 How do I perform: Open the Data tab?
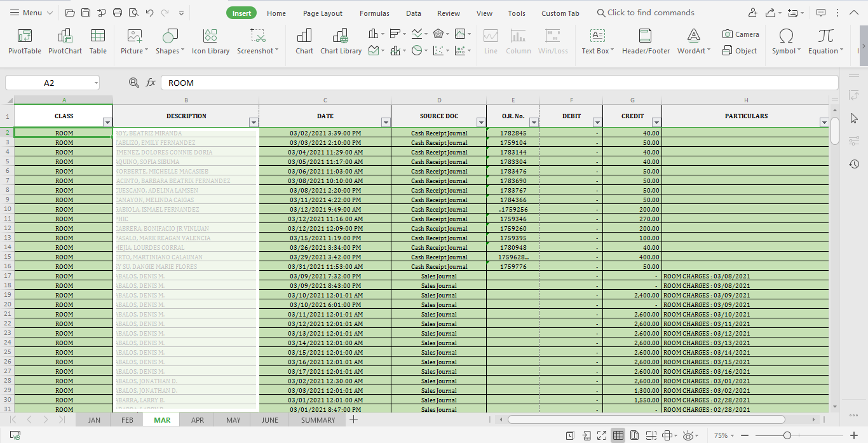click(x=414, y=13)
